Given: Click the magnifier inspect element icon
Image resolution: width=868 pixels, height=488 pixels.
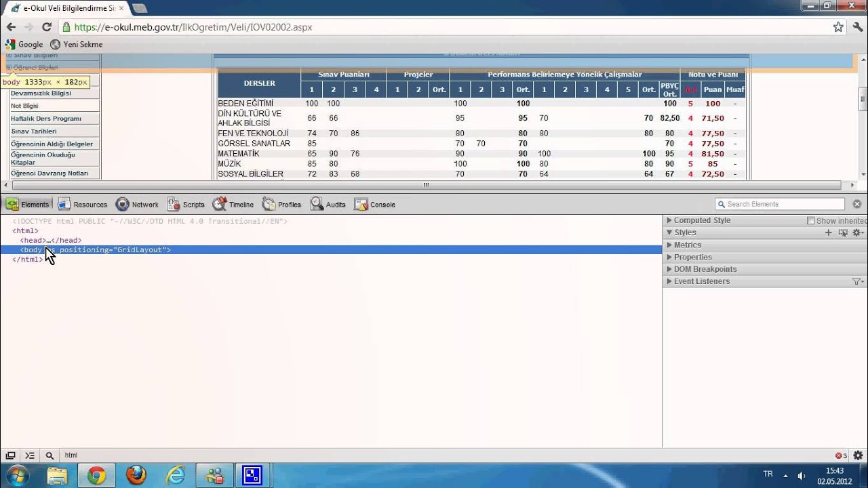Looking at the screenshot, I should (50, 455).
